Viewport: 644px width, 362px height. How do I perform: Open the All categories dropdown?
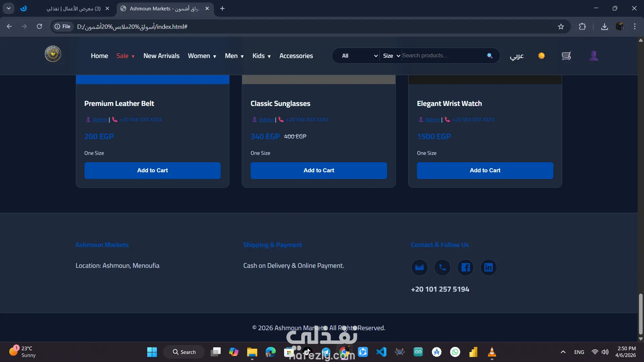point(359,56)
